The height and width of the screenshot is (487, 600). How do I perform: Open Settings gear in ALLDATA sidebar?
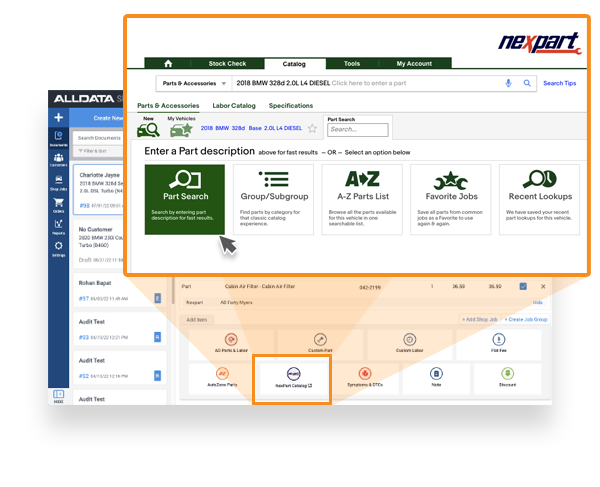[59, 249]
